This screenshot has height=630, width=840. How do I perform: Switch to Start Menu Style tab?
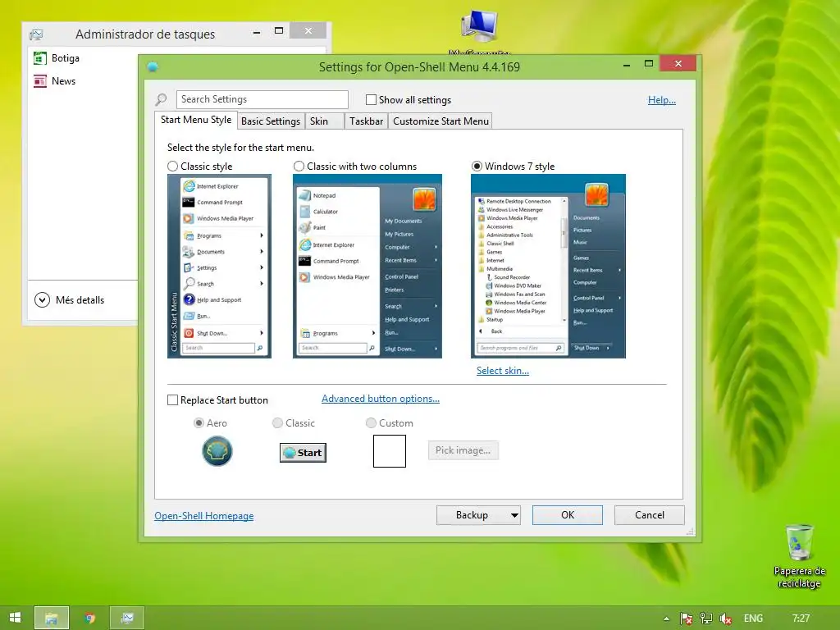click(x=196, y=120)
